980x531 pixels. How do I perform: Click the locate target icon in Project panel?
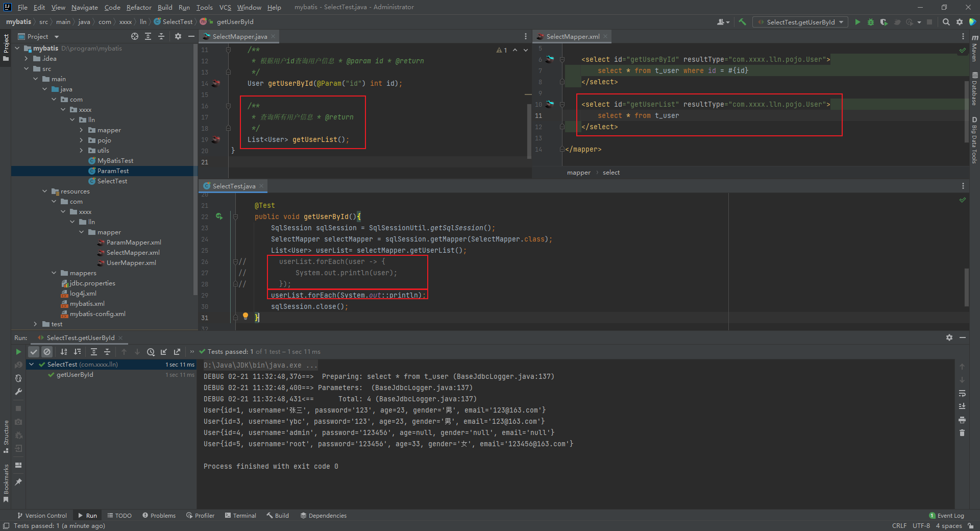(134, 36)
